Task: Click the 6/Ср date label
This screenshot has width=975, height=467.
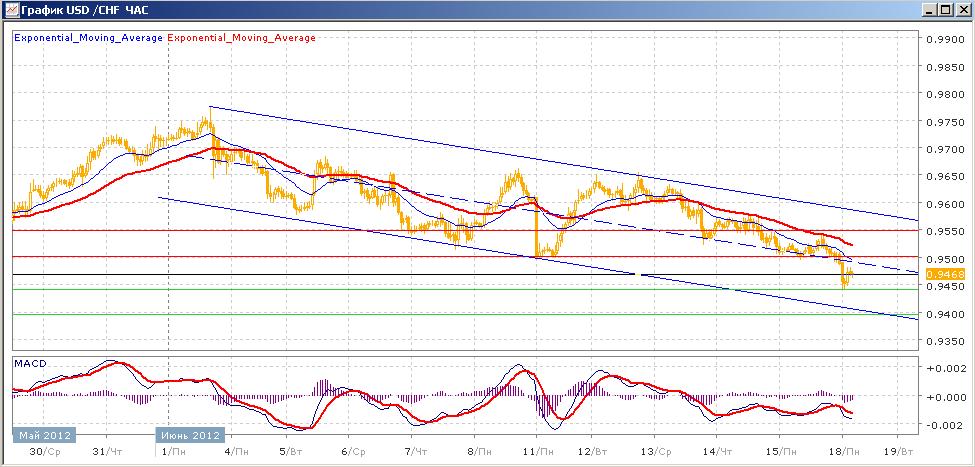Action: [x=354, y=450]
